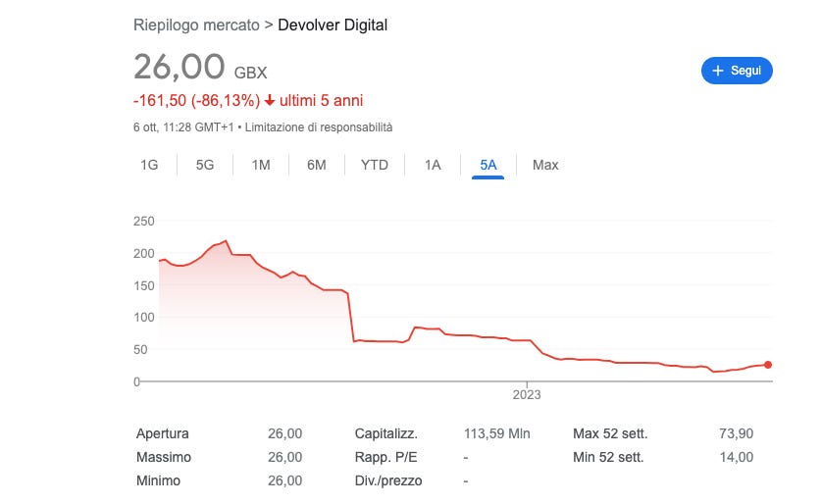Choose the 1A time range tab

coord(433,165)
